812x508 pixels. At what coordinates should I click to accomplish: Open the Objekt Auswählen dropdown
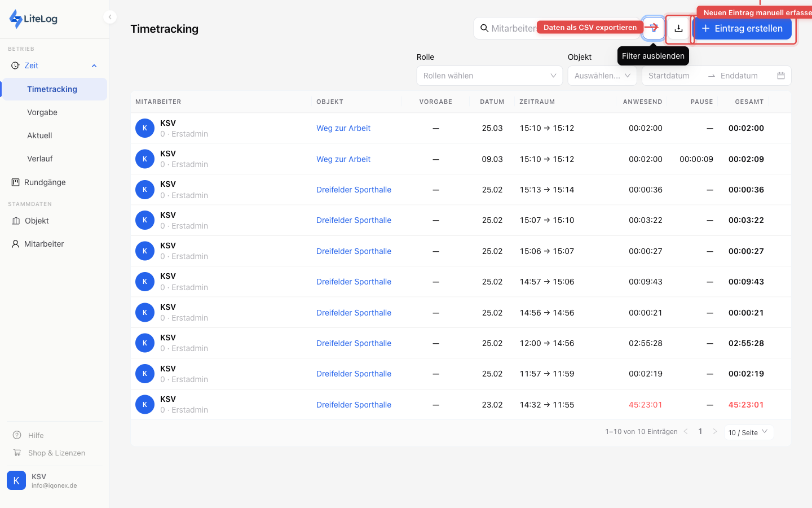tap(602, 76)
